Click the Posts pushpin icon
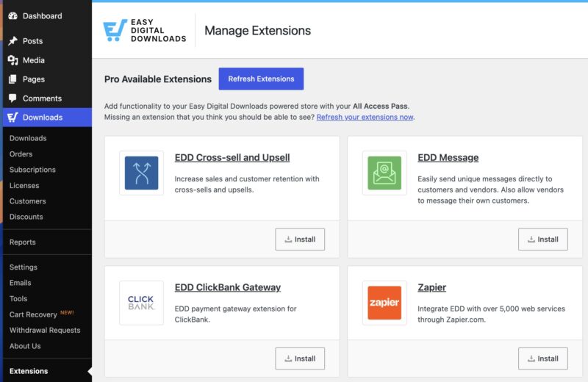 point(12,41)
